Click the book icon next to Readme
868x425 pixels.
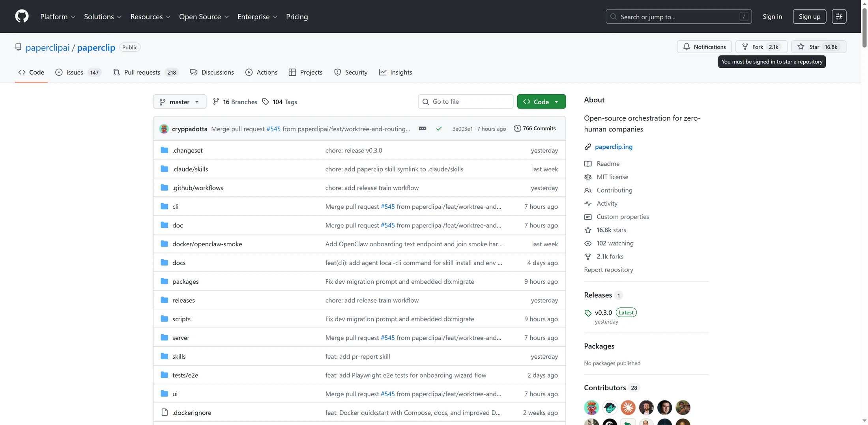(x=588, y=164)
